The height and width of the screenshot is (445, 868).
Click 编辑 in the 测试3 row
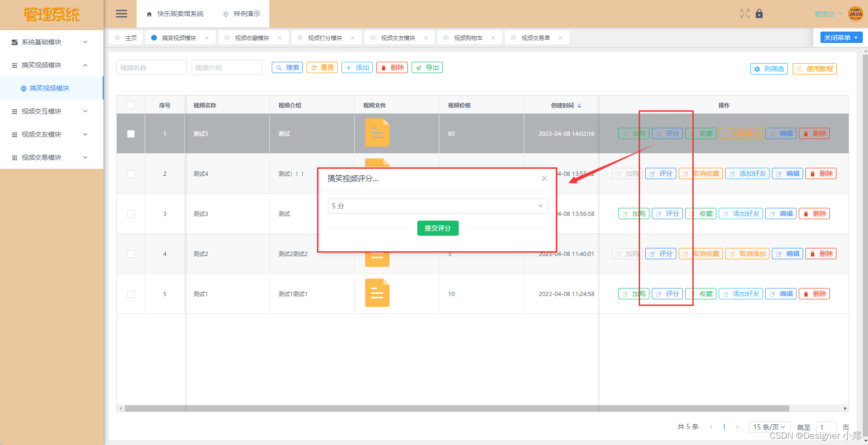coord(781,214)
